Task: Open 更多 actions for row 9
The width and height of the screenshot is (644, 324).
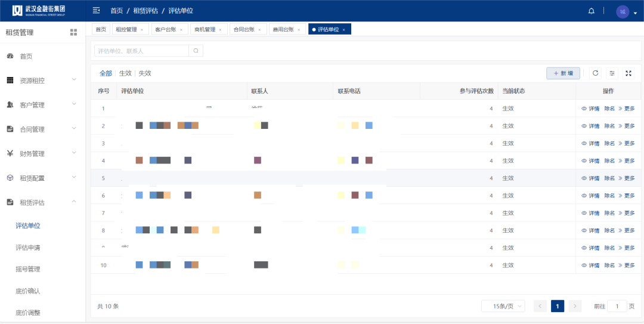Action: click(626, 248)
